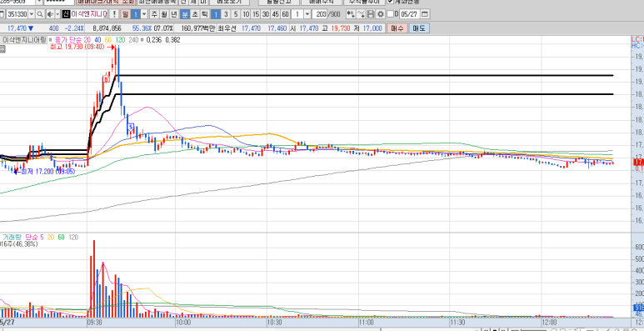Viewport: 644px width, 331px height.
Task: Click the stock search magnifier icon
Action: (x=40, y=14)
